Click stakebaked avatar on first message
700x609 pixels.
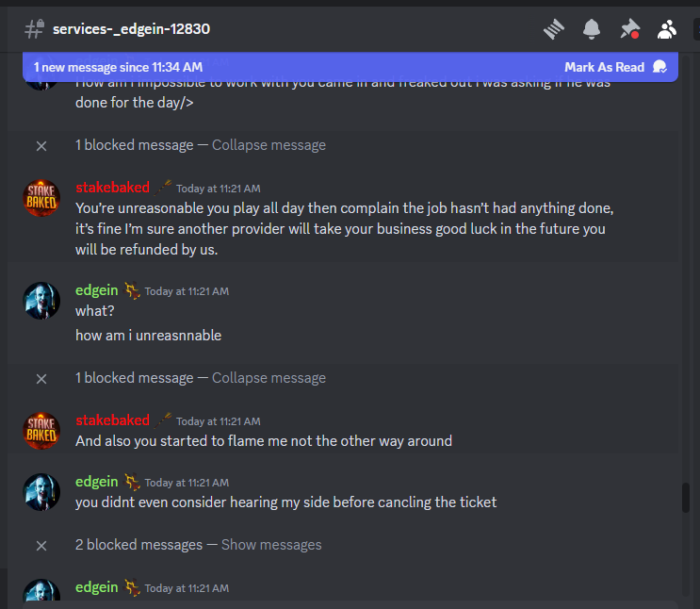(41, 198)
